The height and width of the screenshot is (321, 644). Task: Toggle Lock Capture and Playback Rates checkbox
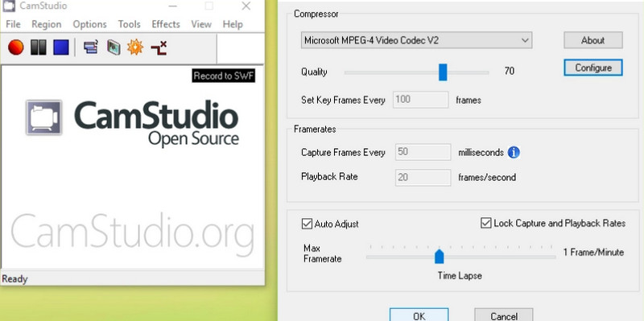486,224
